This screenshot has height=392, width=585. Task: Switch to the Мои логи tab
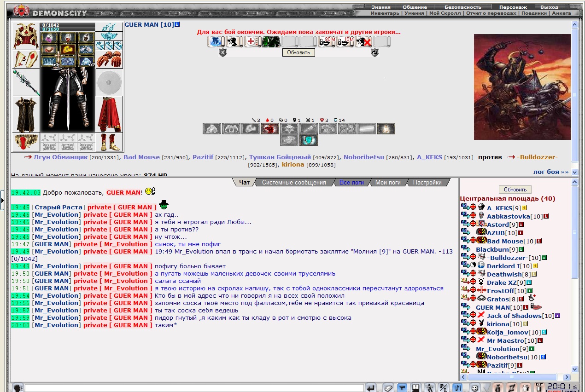coord(388,183)
